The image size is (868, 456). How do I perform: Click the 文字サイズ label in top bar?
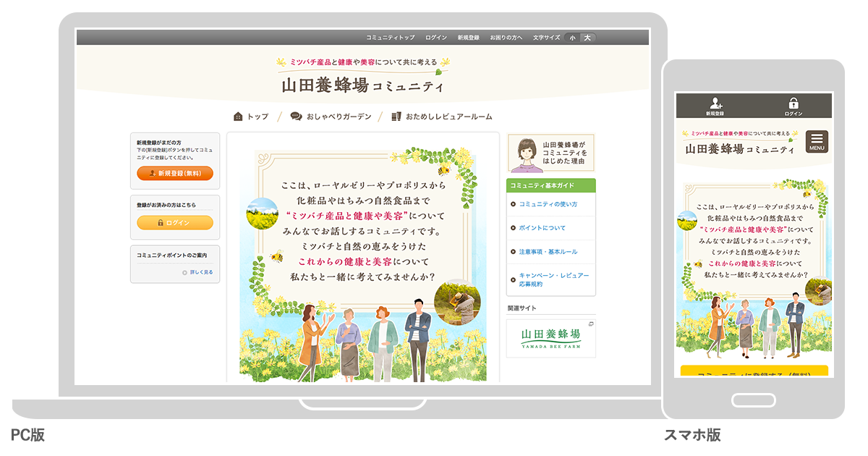547,38
